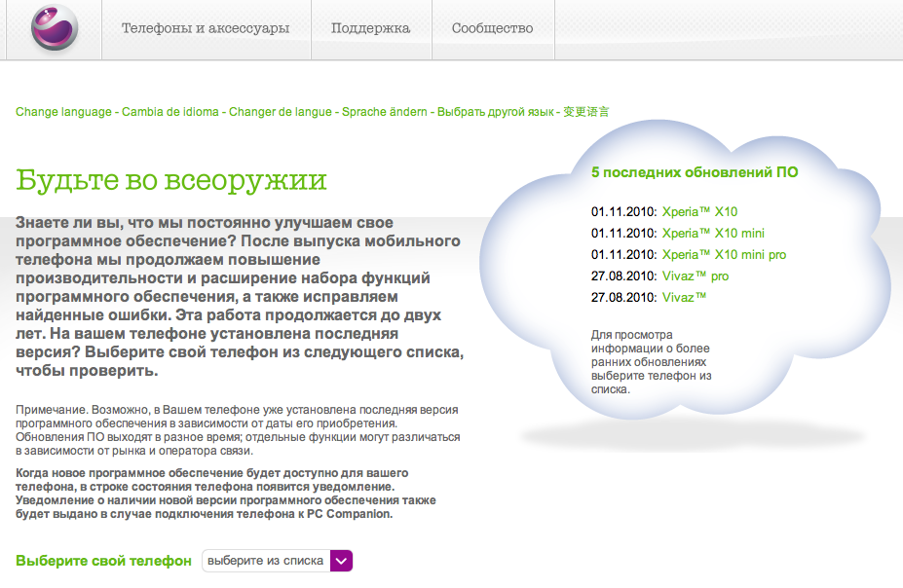Open the Поддержка menu item
This screenshot has width=903, height=588.
point(370,28)
